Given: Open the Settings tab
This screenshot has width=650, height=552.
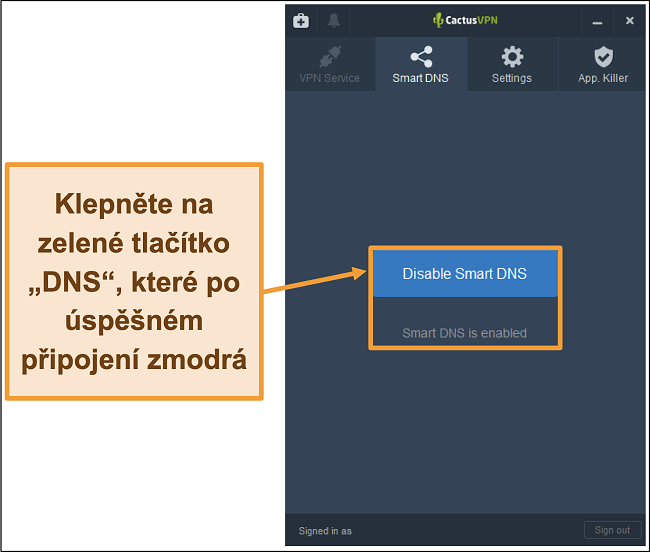Looking at the screenshot, I should [512, 64].
